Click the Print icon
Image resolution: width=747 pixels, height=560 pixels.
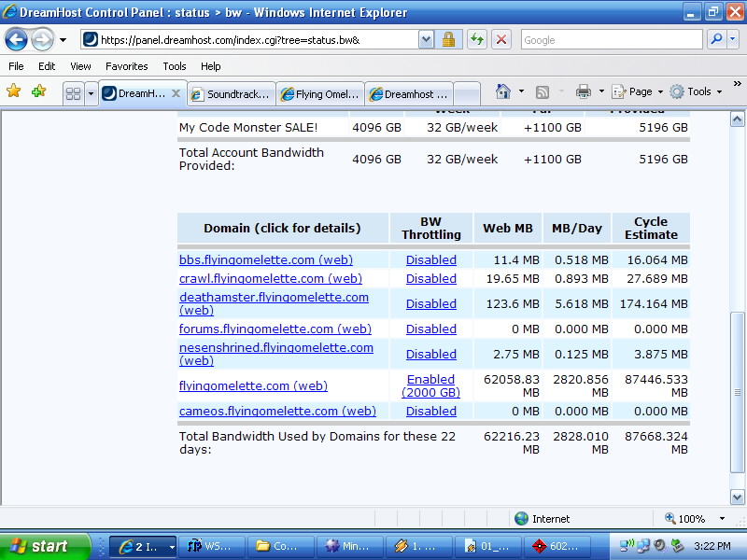[583, 91]
